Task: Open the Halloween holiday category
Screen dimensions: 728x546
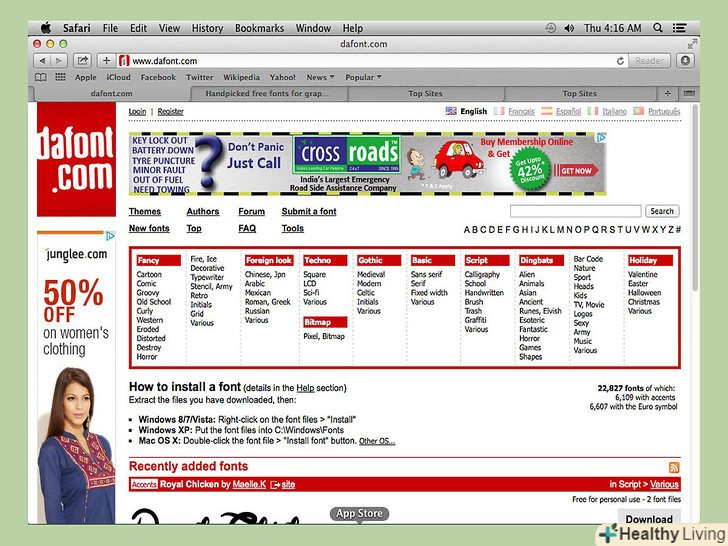Action: (644, 292)
